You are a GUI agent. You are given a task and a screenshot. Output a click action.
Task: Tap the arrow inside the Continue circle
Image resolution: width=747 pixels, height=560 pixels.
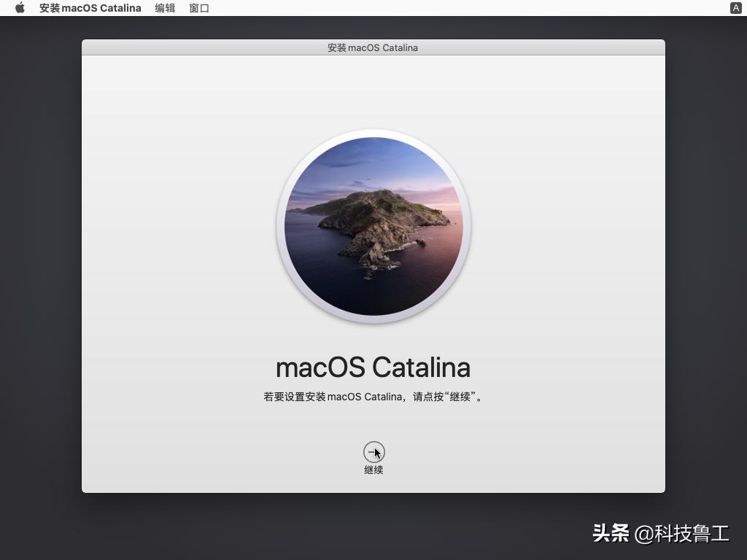click(373, 452)
